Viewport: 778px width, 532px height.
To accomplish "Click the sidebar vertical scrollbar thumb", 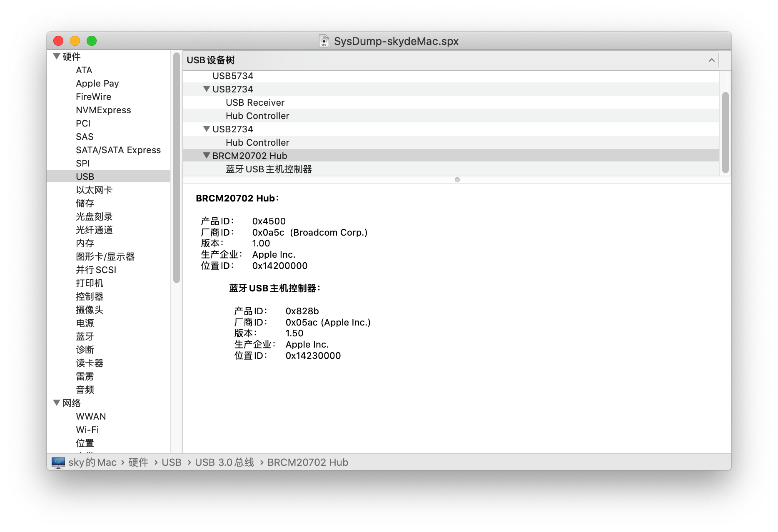I will tap(177, 167).
